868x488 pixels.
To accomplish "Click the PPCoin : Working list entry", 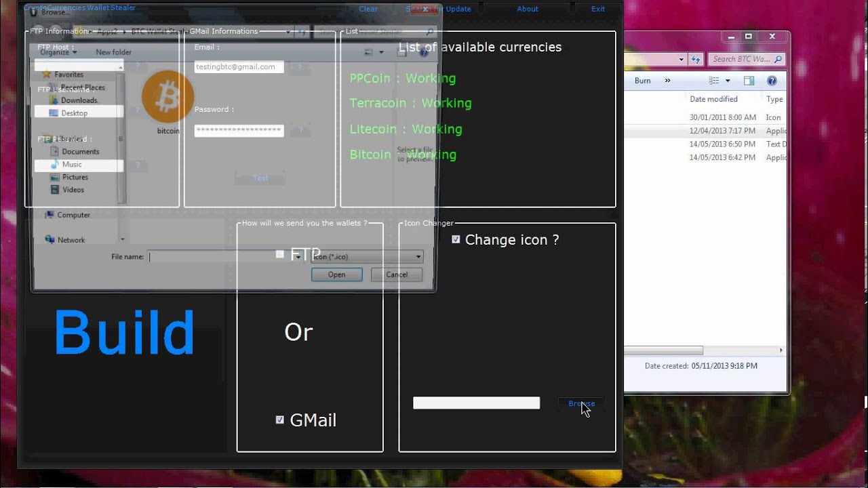I will (402, 78).
